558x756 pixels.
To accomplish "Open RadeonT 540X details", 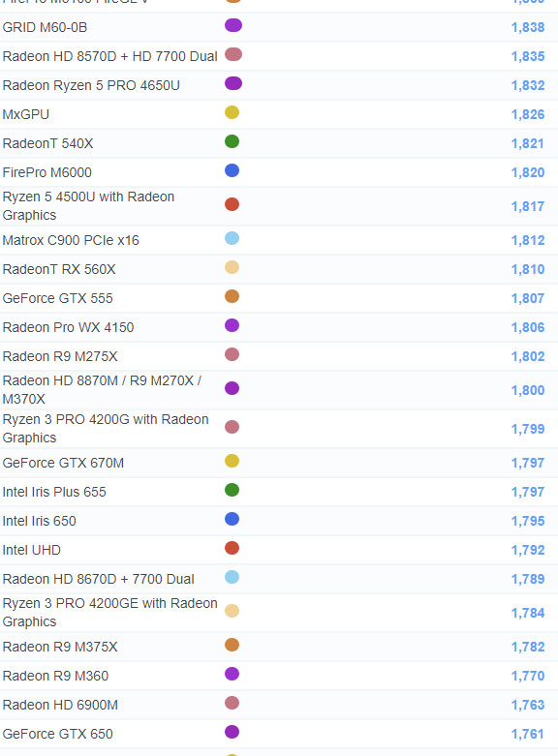I will pyautogui.click(x=47, y=143).
